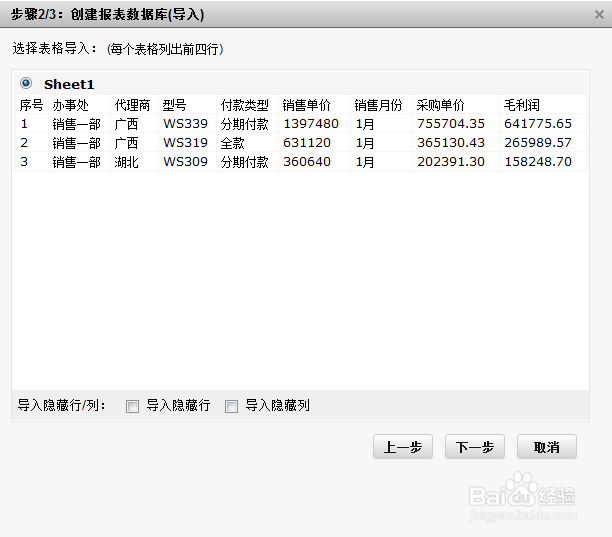The image size is (612, 537).
Task: Click the 付款类型 column header
Action: click(x=245, y=105)
